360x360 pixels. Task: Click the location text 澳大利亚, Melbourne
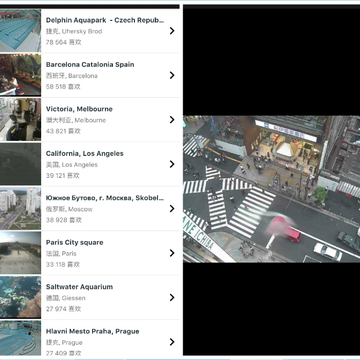76,120
